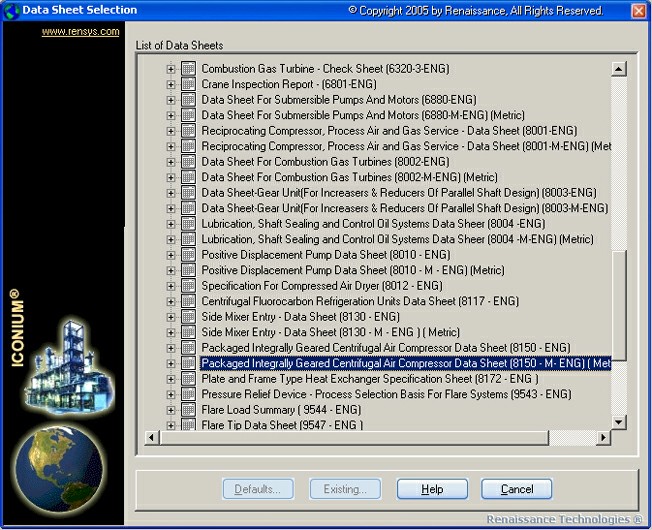652x530 pixels.
Task: Select Side Mixer Entry 8130 - M - ENG (Metric)
Action: pyautogui.click(x=331, y=333)
